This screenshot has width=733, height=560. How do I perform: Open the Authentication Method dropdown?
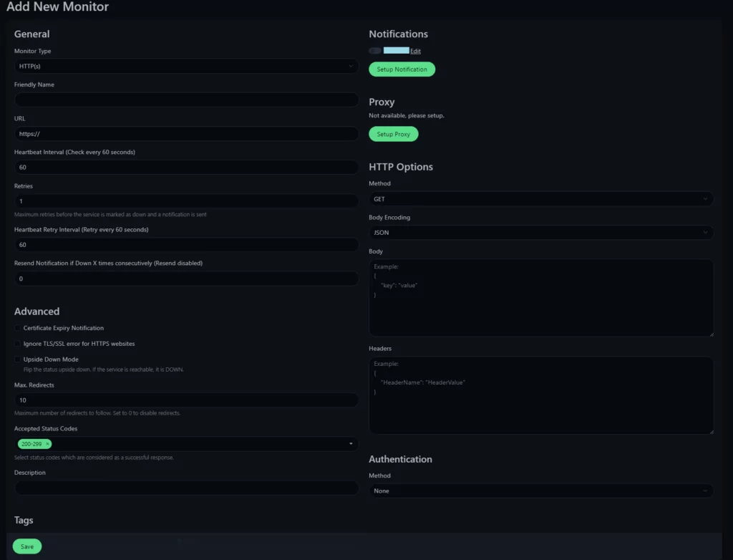[x=541, y=491]
